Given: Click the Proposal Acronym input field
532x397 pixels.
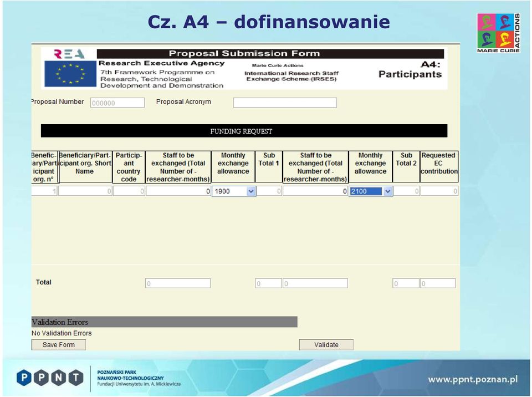Looking at the screenshot, I should (x=285, y=103).
